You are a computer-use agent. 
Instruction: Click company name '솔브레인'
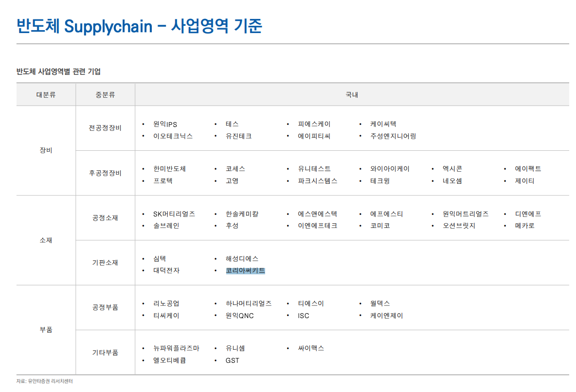tap(166, 226)
